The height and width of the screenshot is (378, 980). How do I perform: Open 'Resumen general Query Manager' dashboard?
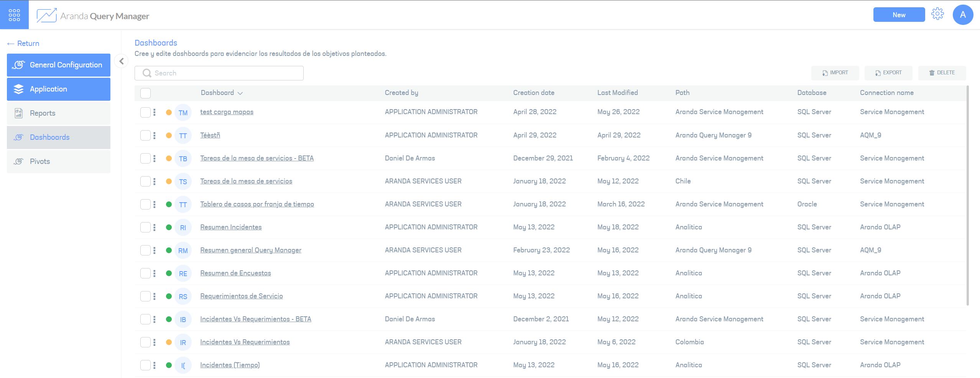coord(251,250)
